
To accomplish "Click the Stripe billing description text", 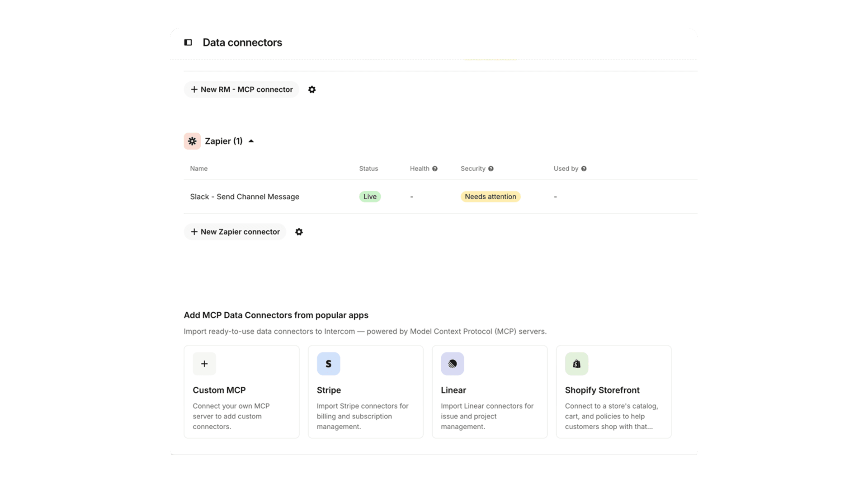I will [x=363, y=416].
